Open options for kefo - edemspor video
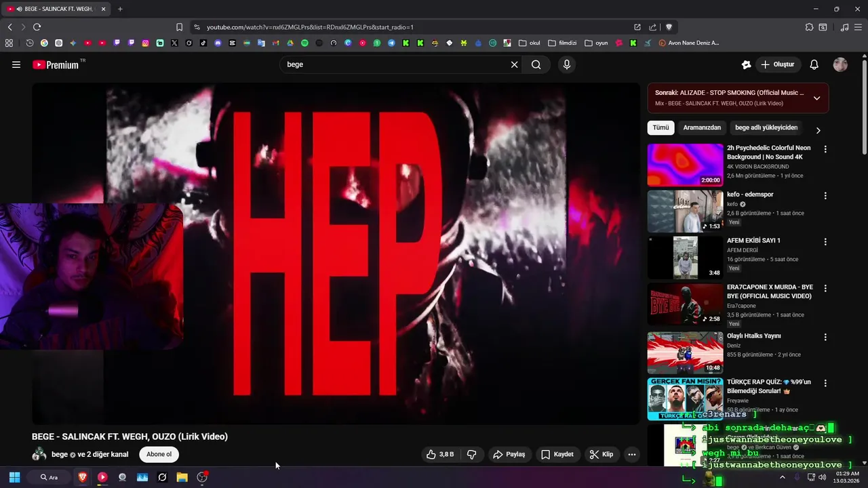868x488 pixels. coord(825,195)
